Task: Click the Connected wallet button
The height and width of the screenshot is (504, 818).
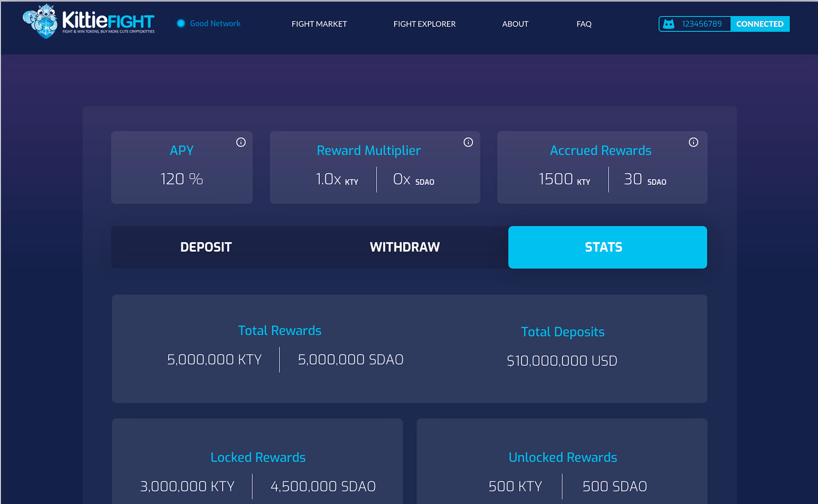Action: coord(760,24)
